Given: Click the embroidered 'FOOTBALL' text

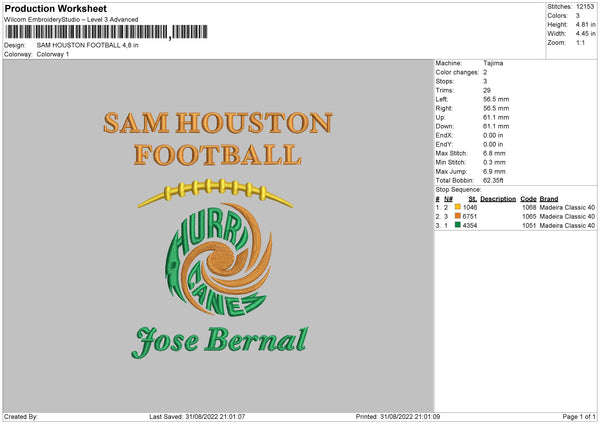Looking at the screenshot, I should tap(218, 155).
